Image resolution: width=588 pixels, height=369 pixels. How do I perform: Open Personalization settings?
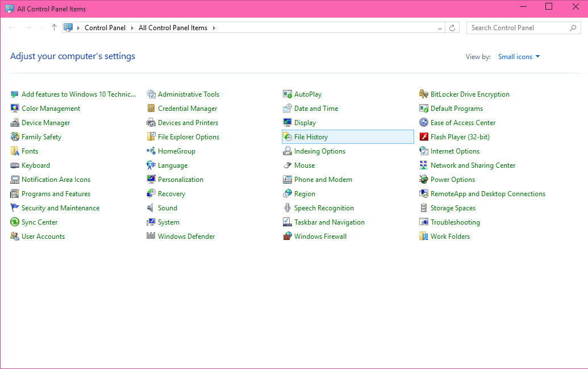click(x=180, y=180)
